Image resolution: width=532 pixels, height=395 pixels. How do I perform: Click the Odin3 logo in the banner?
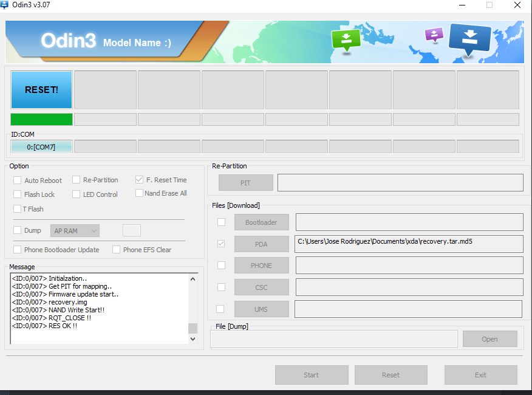[68, 41]
